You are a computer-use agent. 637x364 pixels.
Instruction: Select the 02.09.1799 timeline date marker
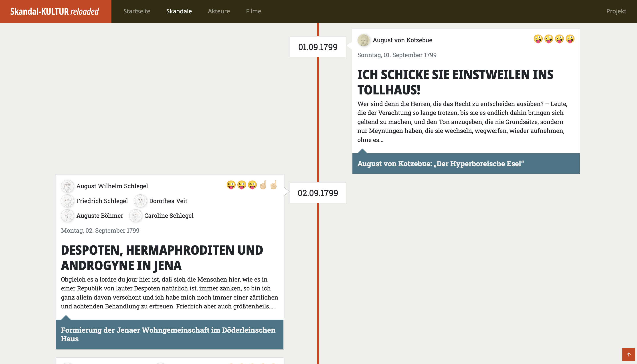[x=318, y=193]
